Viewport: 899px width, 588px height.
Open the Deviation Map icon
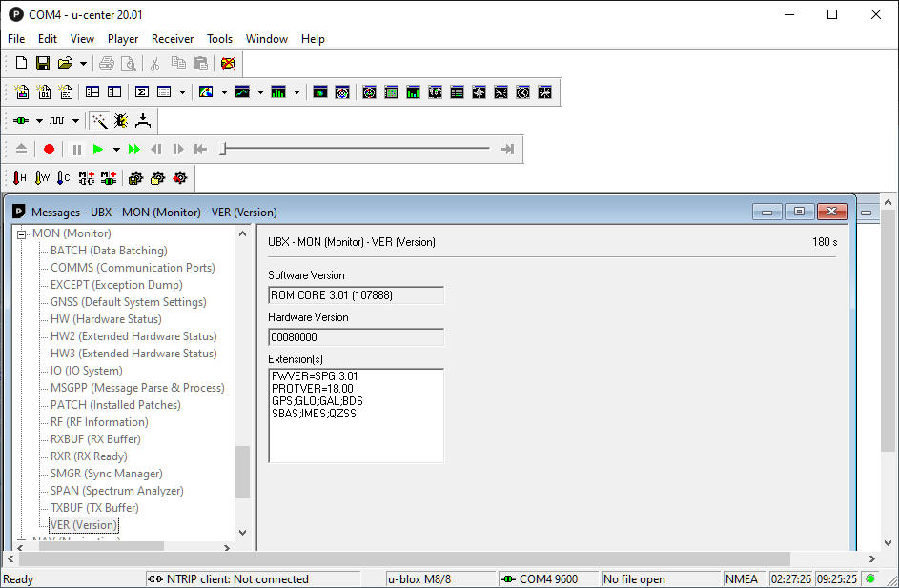click(320, 91)
